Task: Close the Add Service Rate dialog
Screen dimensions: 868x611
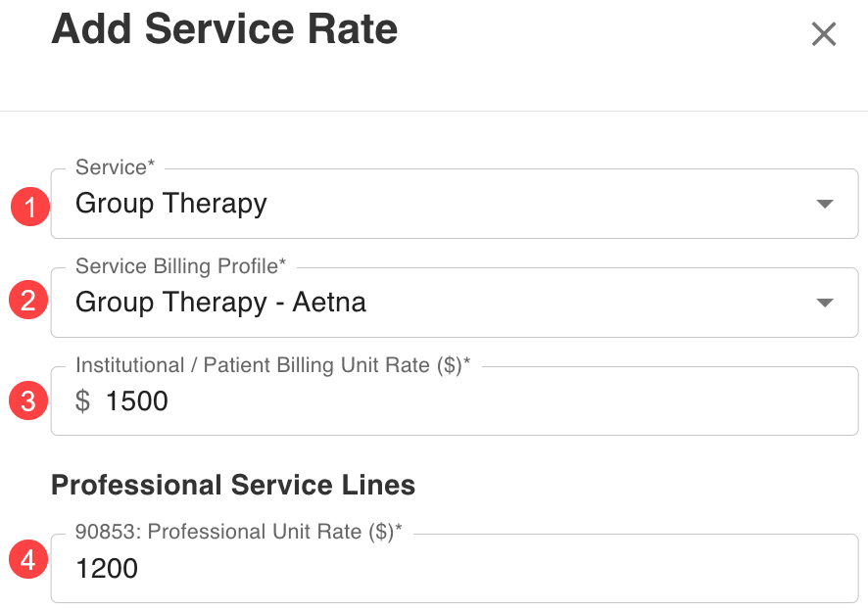Action: pos(824,34)
